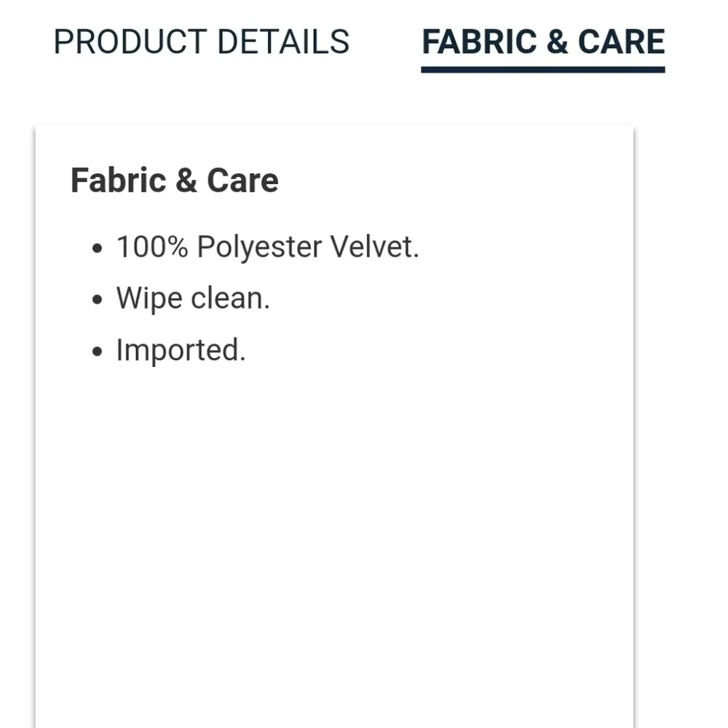Select the 100% Polyester Velvet list item
Screen dimensions: 728x728
pyautogui.click(x=268, y=247)
